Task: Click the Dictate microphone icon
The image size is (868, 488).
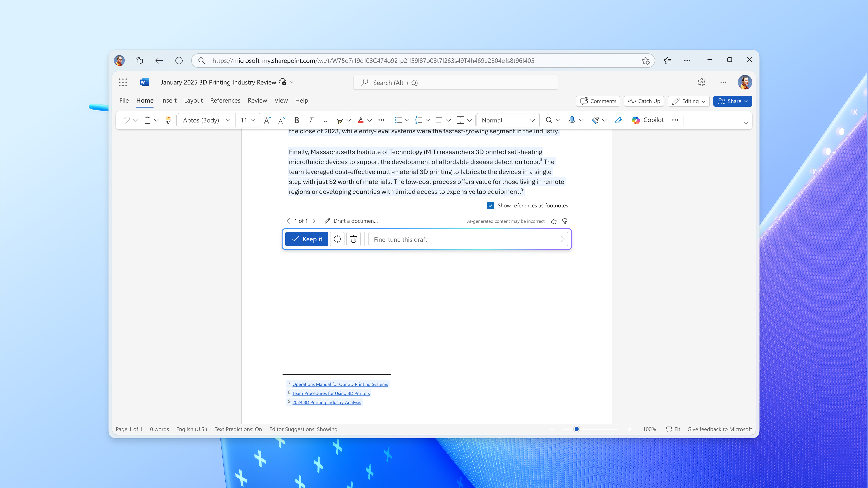Action: (572, 120)
